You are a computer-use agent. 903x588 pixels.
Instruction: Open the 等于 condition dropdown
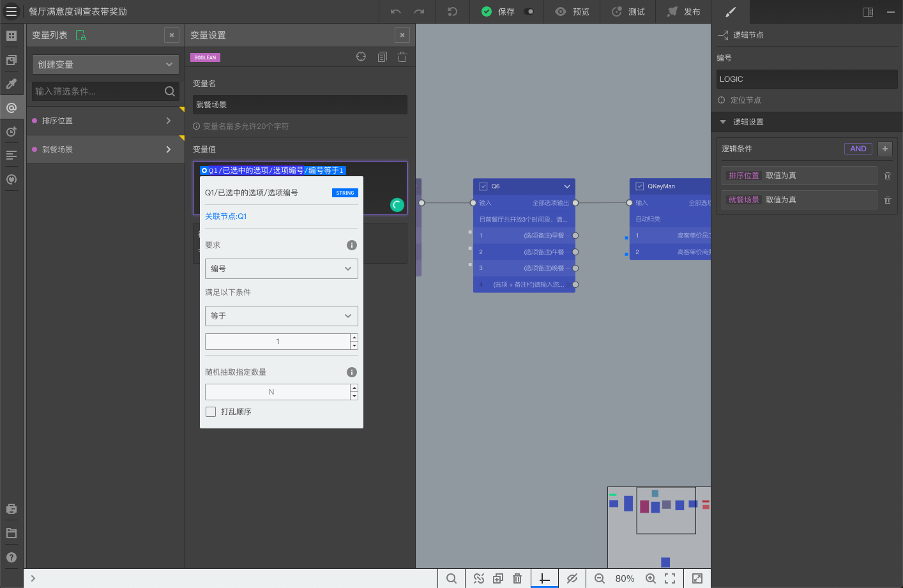click(282, 316)
